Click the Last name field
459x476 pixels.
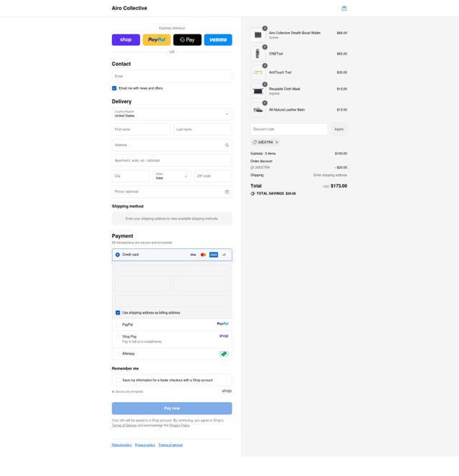click(x=203, y=129)
